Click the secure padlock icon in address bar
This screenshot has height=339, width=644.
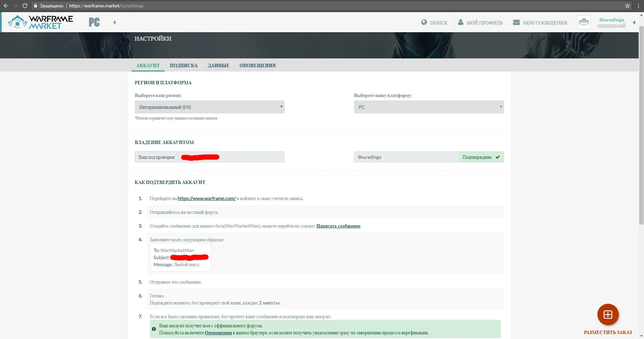tap(35, 6)
